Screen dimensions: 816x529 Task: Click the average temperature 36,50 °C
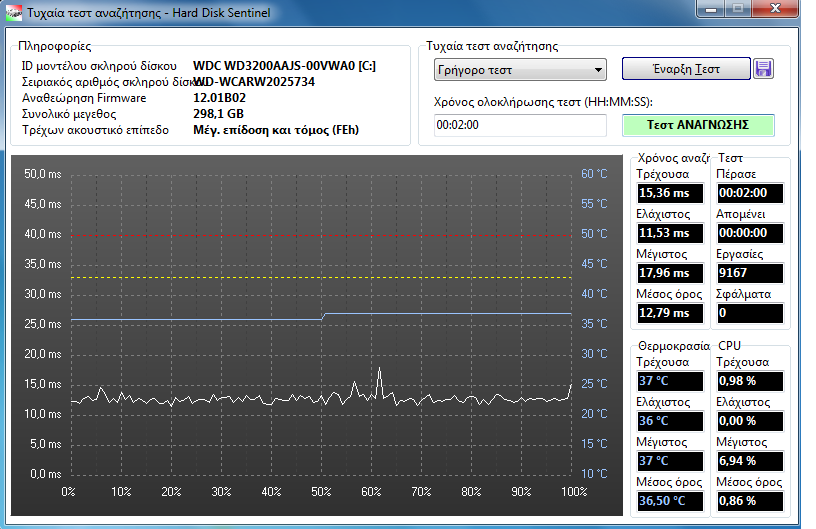pos(670,501)
